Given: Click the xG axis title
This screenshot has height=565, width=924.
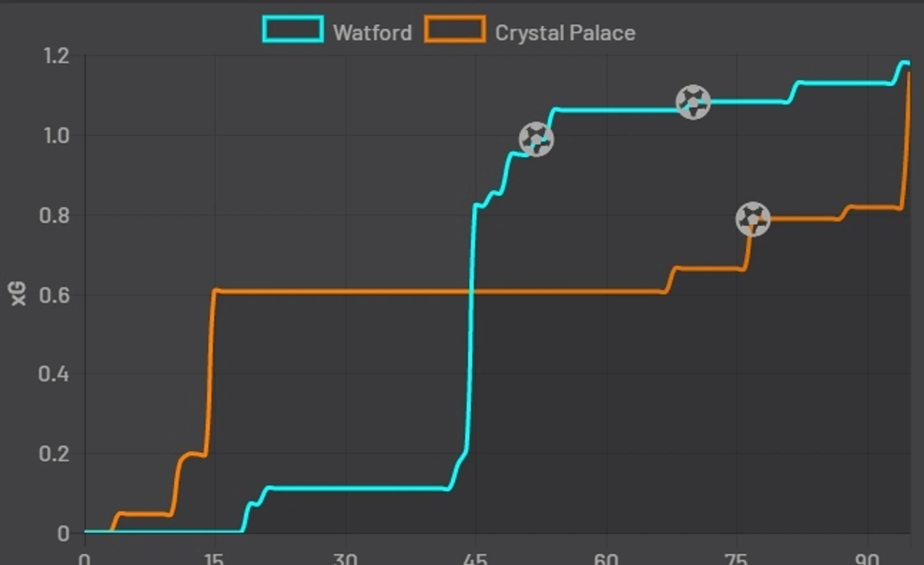Looking at the screenshot, I should pos(19,294).
